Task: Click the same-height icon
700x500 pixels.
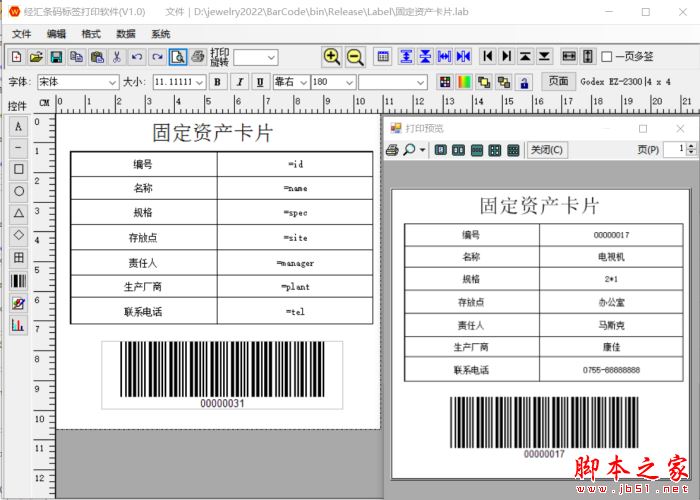Action: pyautogui.click(x=588, y=56)
